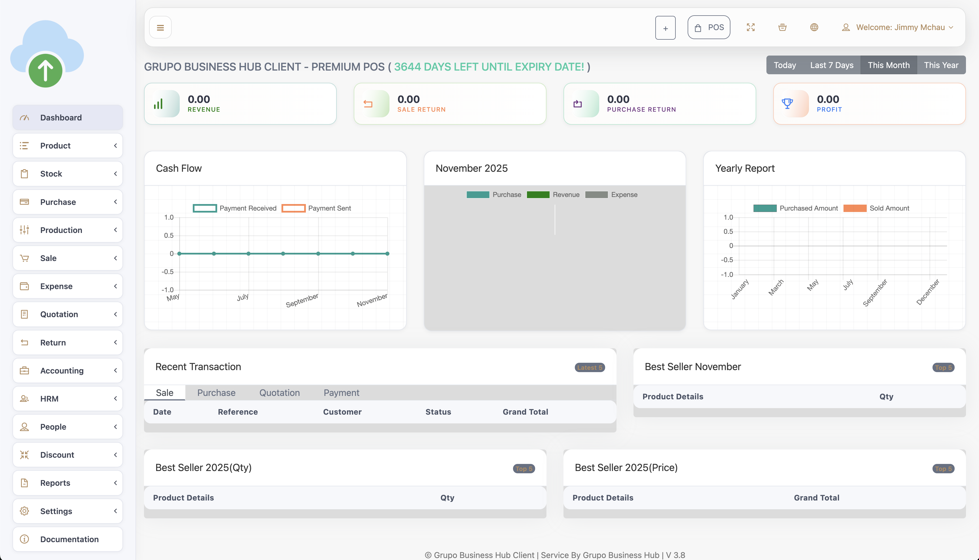
Task: Click the Purchase teal legend color swatch
Action: 477,195
